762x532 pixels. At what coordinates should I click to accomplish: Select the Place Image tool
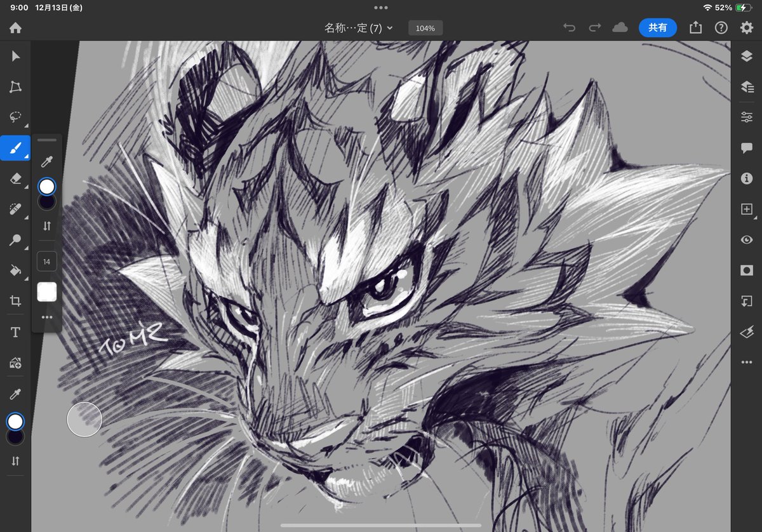pyautogui.click(x=16, y=363)
